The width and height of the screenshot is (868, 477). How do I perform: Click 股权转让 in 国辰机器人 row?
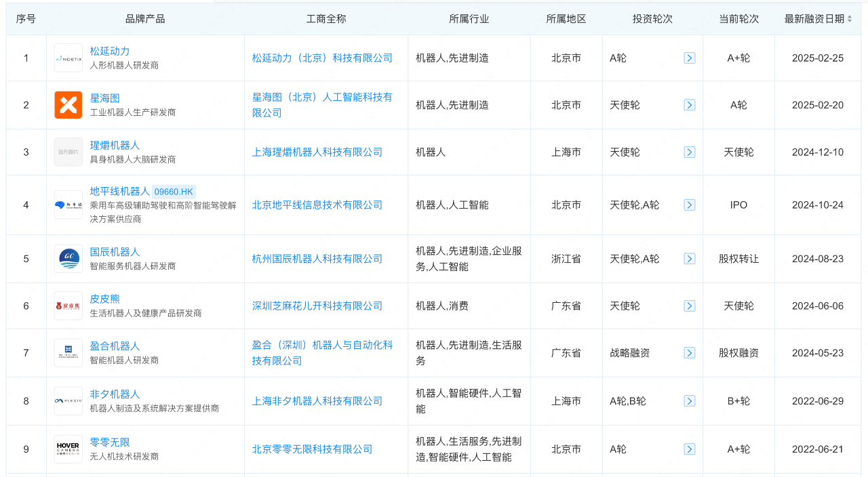(x=739, y=259)
